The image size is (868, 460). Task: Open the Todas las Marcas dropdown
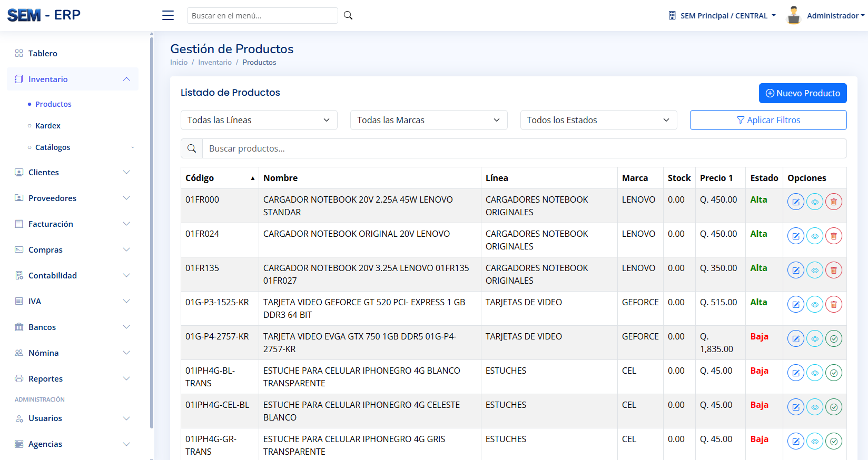point(428,120)
